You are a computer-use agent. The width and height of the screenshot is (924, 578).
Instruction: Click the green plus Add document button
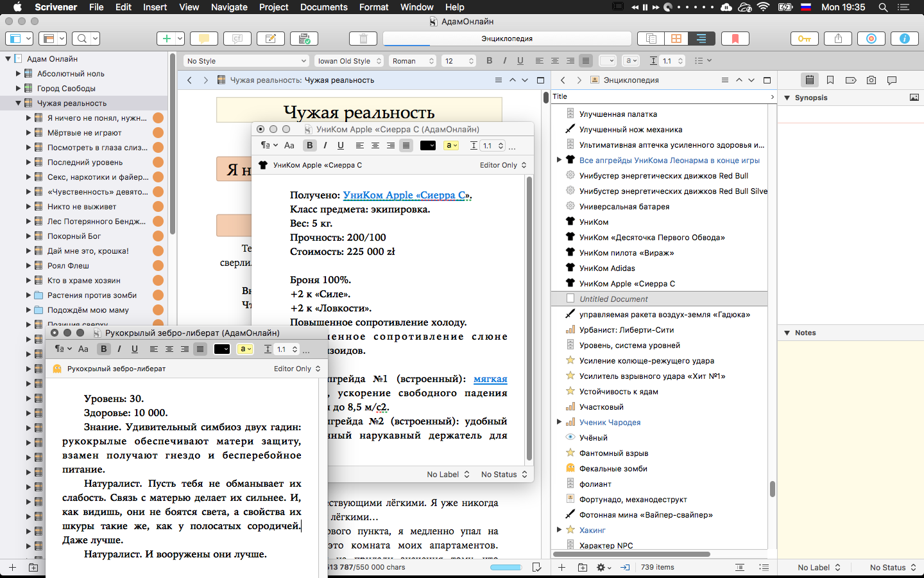(166, 39)
